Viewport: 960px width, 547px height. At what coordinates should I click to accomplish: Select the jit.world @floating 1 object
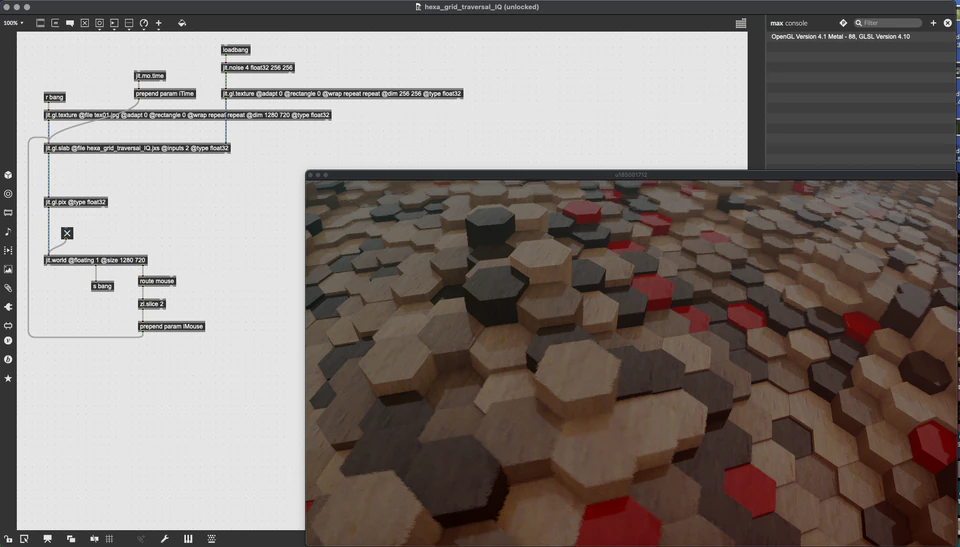pos(96,260)
